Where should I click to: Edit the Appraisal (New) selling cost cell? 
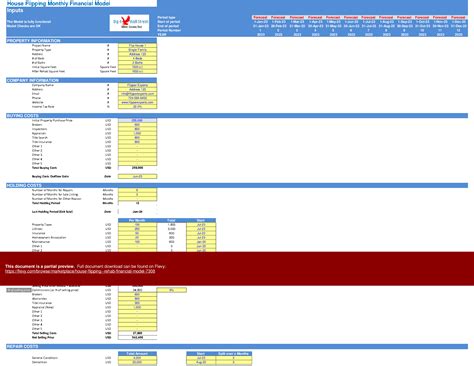point(137,307)
